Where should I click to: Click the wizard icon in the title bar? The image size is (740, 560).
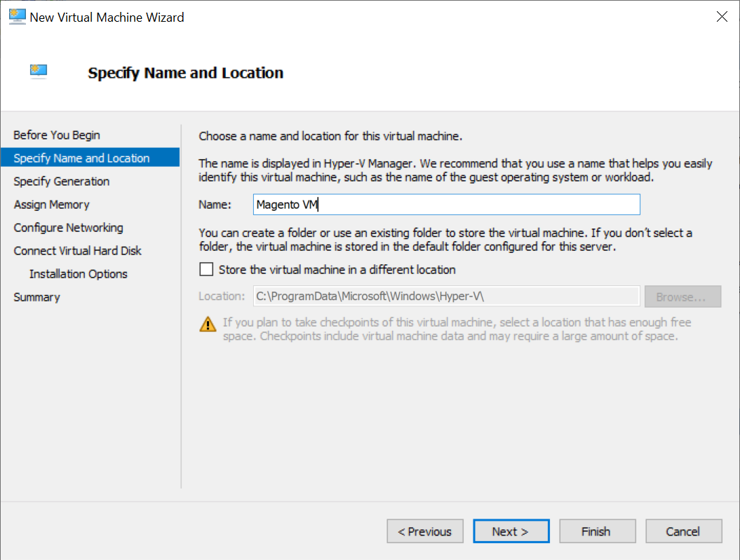point(17,17)
